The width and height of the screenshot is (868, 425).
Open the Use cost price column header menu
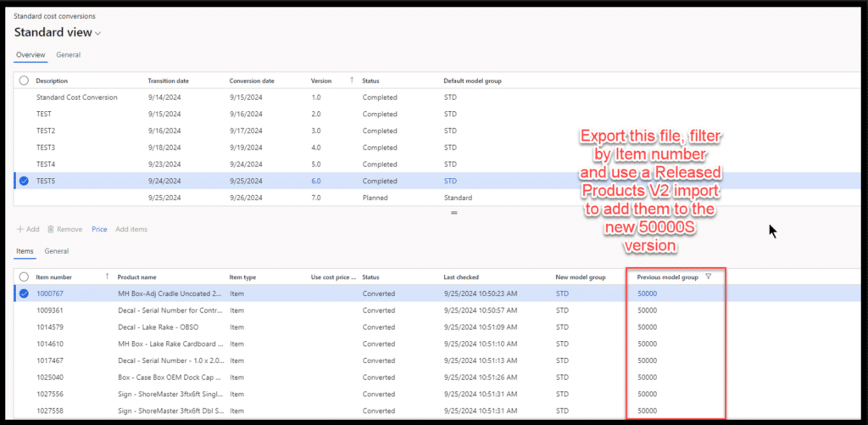coord(333,277)
